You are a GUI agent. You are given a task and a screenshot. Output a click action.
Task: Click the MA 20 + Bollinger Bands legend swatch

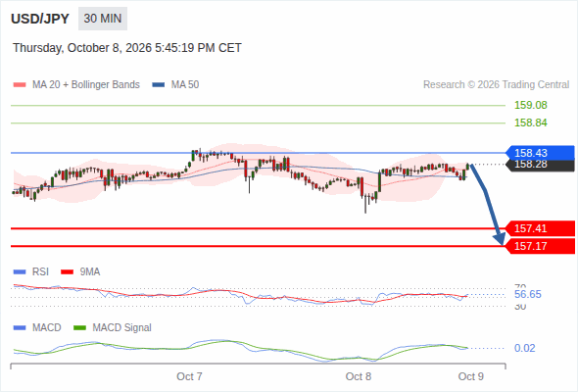pyautogui.click(x=20, y=85)
